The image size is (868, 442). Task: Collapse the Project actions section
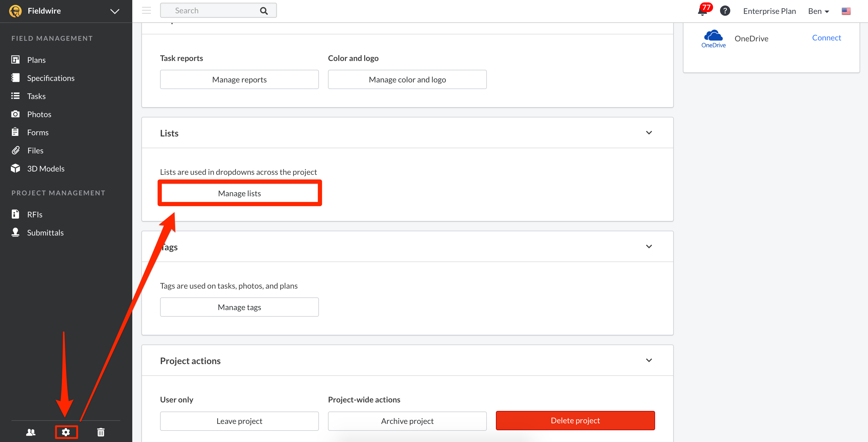649,360
